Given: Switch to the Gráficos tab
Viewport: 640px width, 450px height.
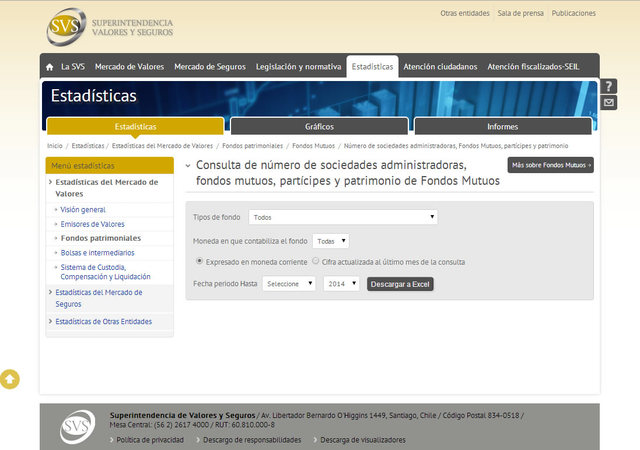Looking at the screenshot, I should (x=319, y=127).
